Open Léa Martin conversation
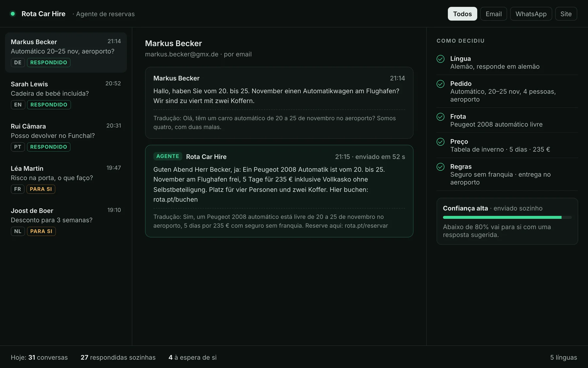The width and height of the screenshot is (588, 368). click(x=66, y=179)
